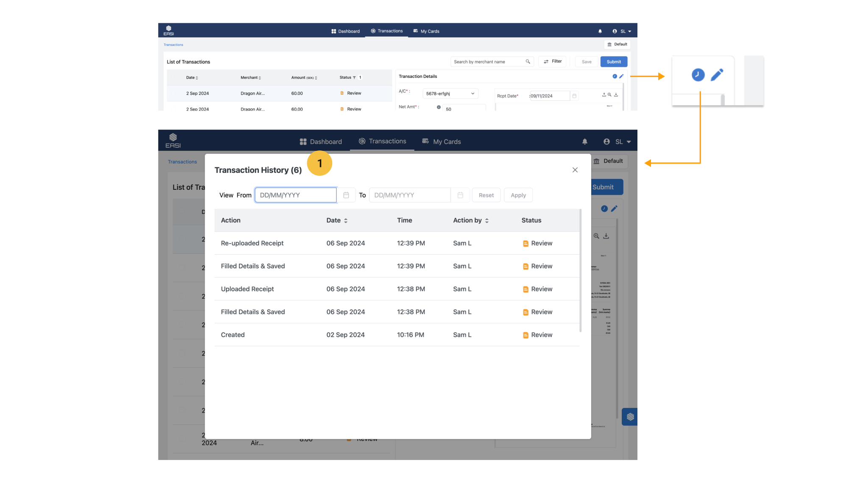Screen dimensions: 868x488
Task: Open the Dashboard tab in lower navbar
Action: [x=321, y=142]
